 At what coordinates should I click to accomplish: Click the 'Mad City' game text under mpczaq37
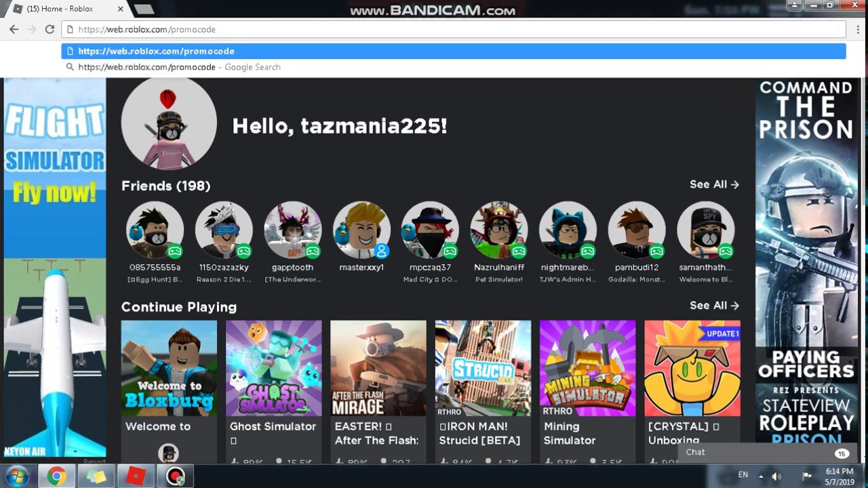430,279
